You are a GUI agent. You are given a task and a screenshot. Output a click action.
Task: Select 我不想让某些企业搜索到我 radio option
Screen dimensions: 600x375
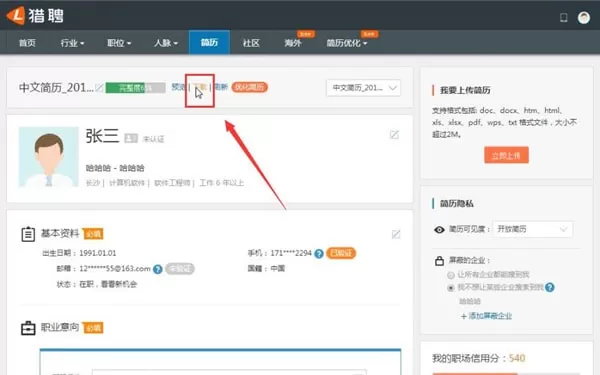click(451, 288)
